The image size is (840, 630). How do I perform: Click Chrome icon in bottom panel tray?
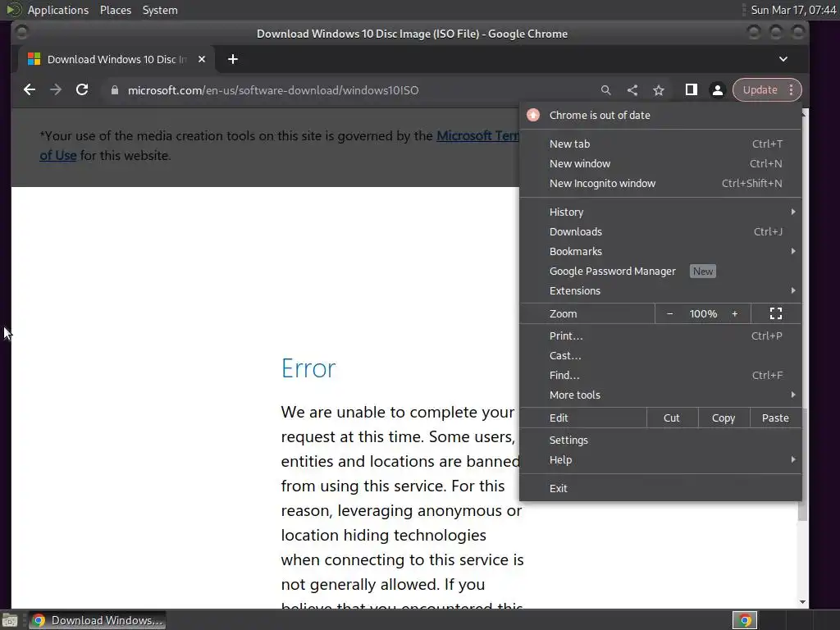pos(745,620)
